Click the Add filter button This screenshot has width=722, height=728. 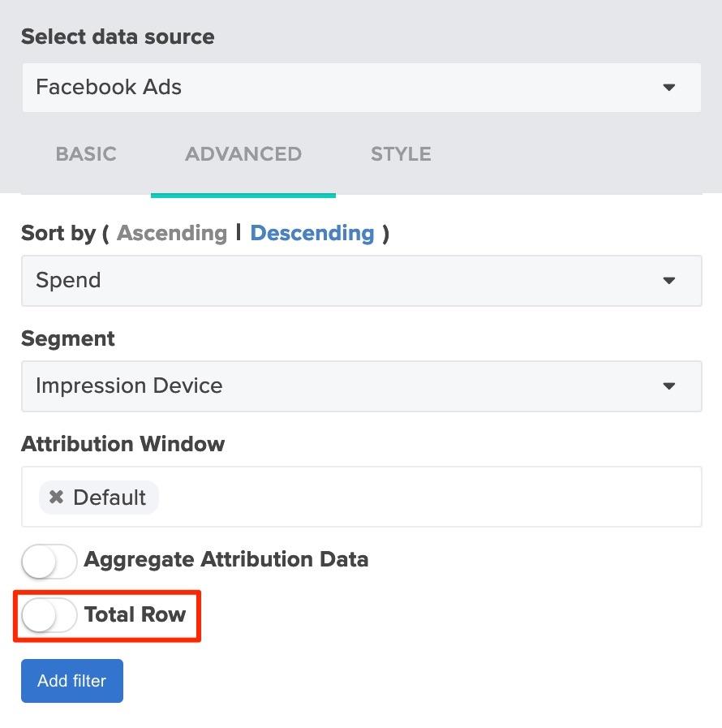[72, 681]
